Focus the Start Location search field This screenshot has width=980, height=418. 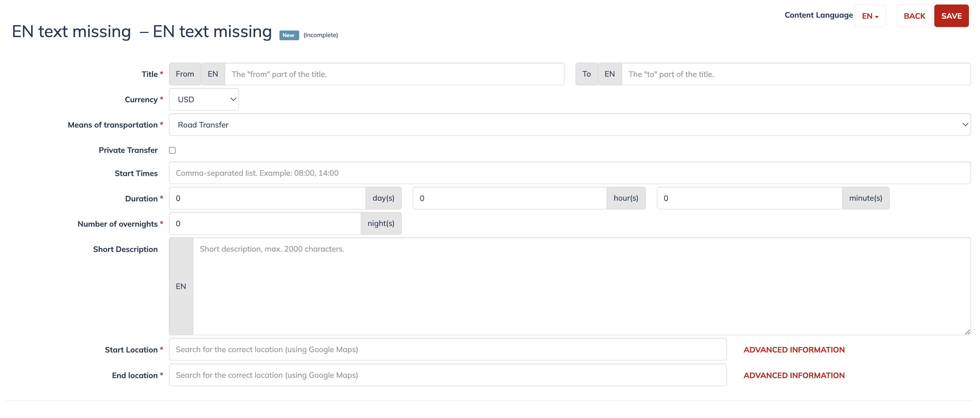(447, 349)
